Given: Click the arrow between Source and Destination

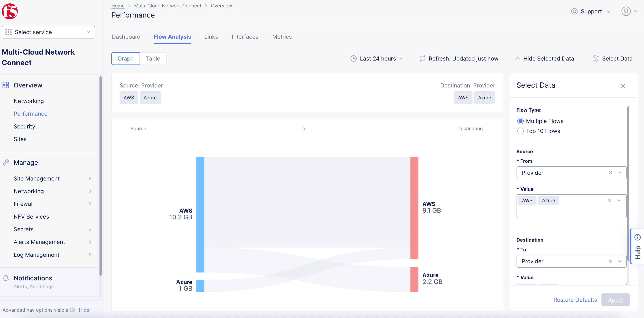Looking at the screenshot, I should click(x=304, y=129).
